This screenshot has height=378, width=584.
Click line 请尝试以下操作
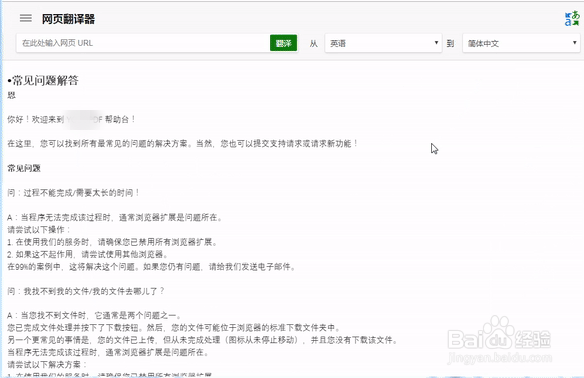tap(39, 230)
